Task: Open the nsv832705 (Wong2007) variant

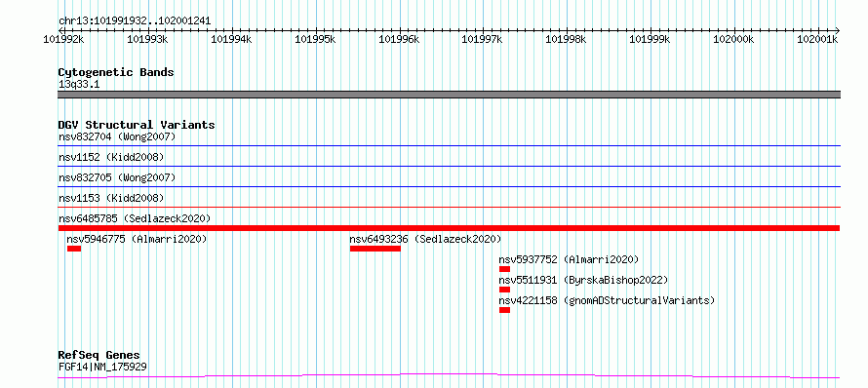Action: [117, 177]
